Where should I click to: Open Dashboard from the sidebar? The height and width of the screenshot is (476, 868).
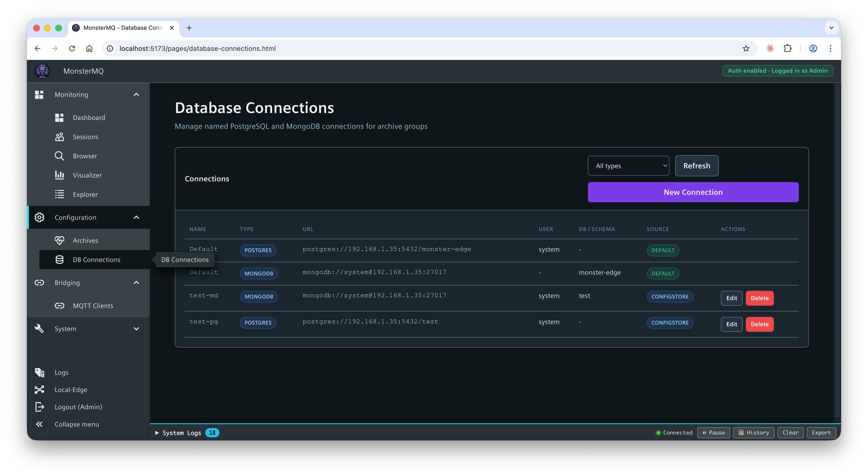click(x=89, y=118)
